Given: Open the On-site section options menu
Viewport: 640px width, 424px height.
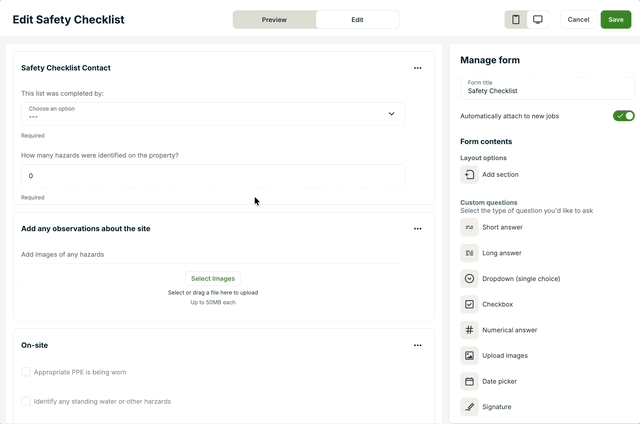Looking at the screenshot, I should point(417,345).
